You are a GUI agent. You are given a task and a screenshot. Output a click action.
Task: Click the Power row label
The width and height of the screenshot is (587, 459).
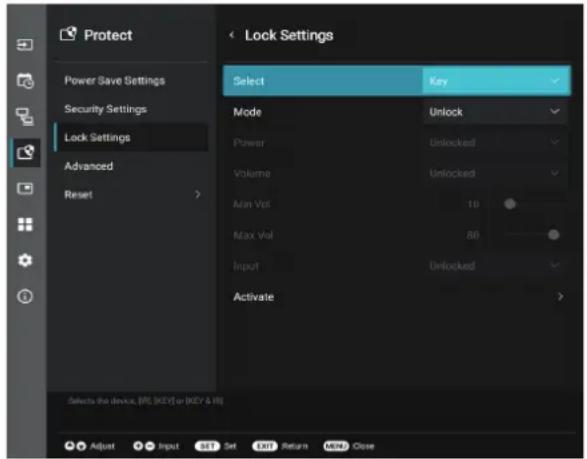click(249, 143)
